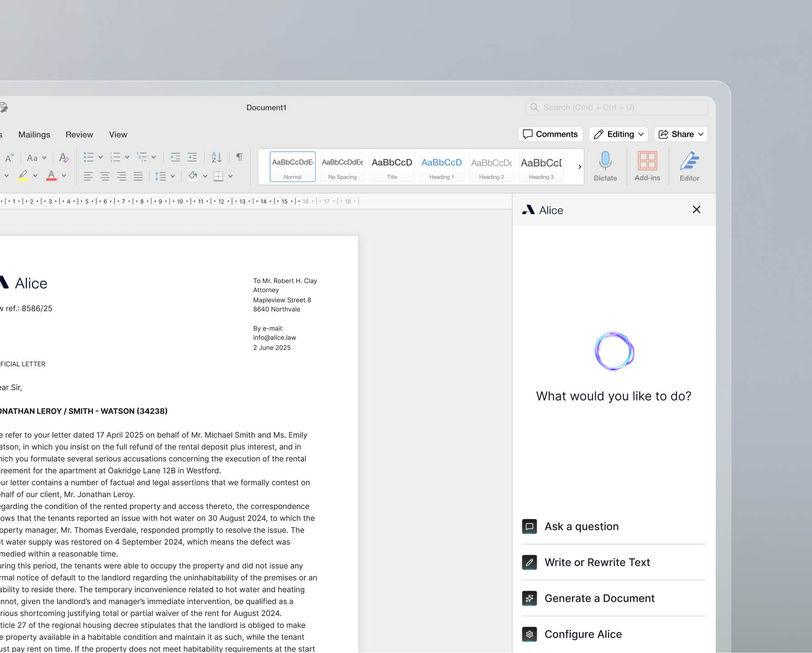Screen dimensions: 812x653
Task: Decrease paragraph indent
Action: click(x=175, y=157)
